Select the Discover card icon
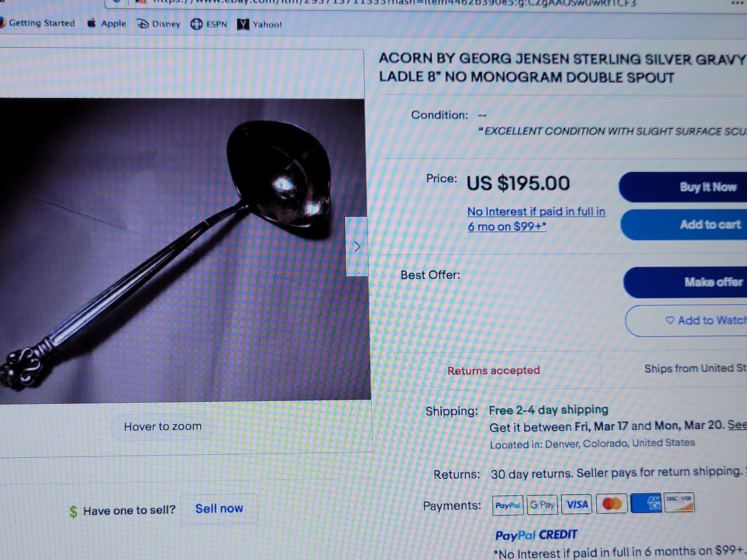This screenshot has height=560, width=747. tap(679, 502)
